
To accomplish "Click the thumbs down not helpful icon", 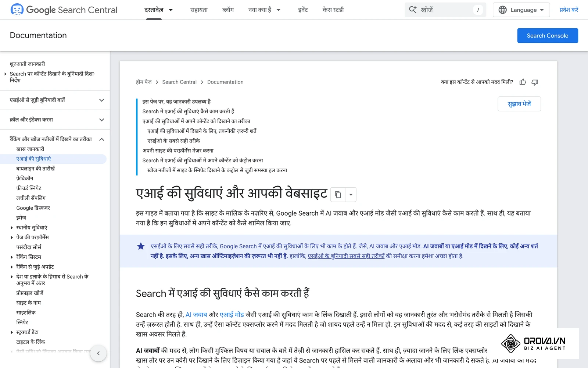I will pyautogui.click(x=535, y=82).
